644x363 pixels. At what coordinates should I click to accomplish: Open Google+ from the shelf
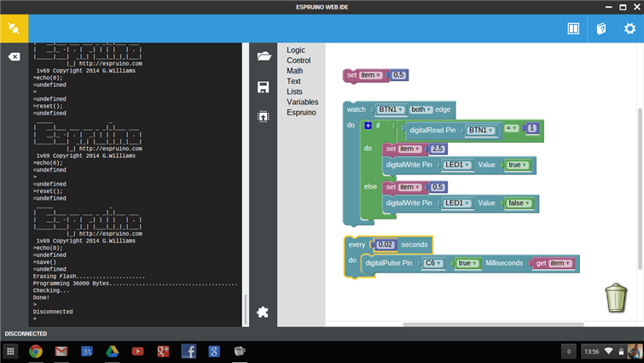[x=163, y=352]
